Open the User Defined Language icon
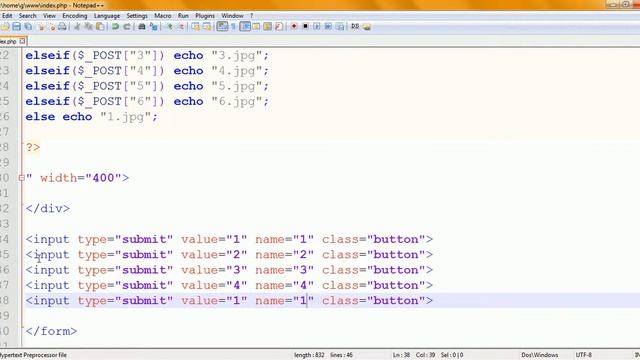640x360 pixels. (x=256, y=27)
